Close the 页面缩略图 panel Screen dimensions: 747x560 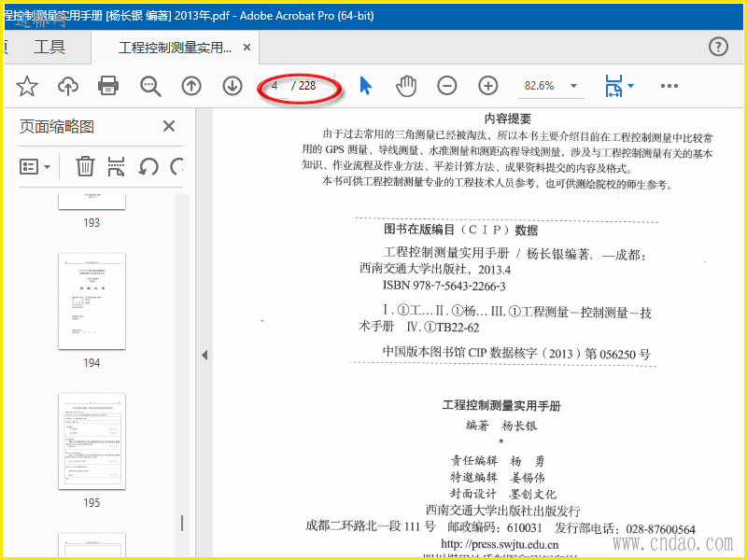(x=169, y=126)
